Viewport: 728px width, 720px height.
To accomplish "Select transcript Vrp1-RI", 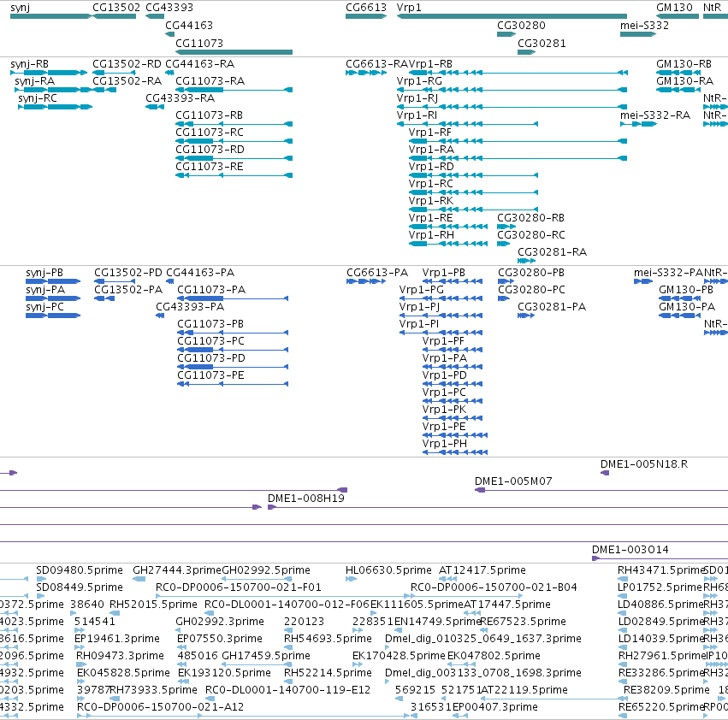I will pyautogui.click(x=417, y=115).
